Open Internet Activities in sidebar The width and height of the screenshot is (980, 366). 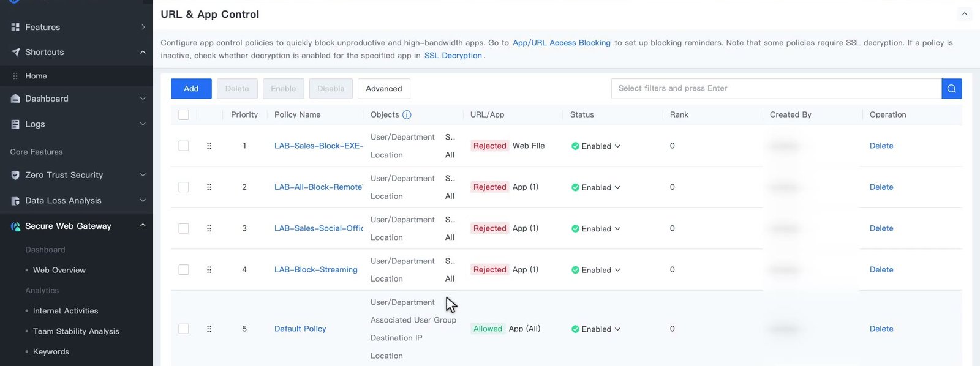click(66, 312)
